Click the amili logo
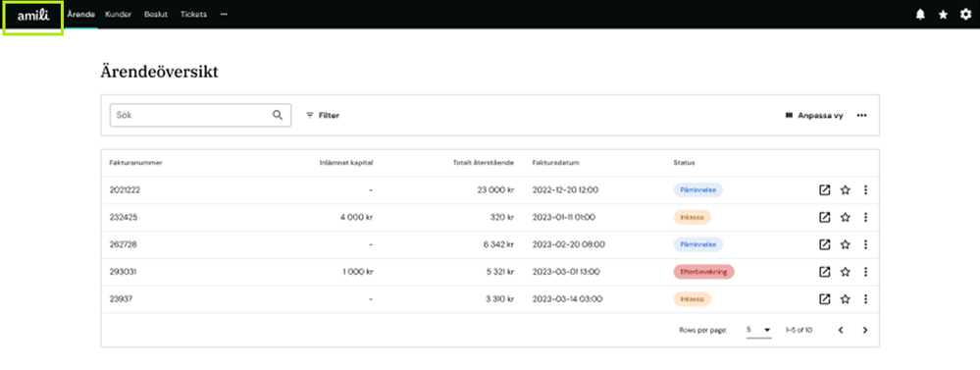This screenshot has width=980, height=370. (x=33, y=17)
